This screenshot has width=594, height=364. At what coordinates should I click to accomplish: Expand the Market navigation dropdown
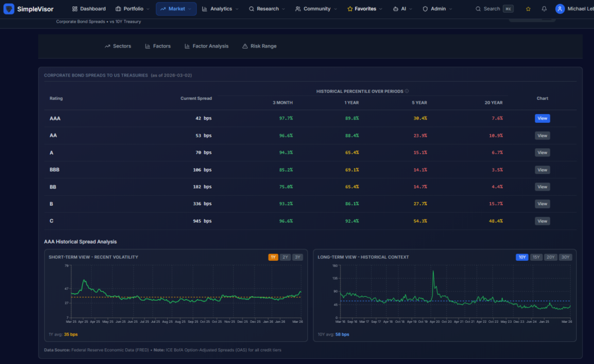coord(176,9)
